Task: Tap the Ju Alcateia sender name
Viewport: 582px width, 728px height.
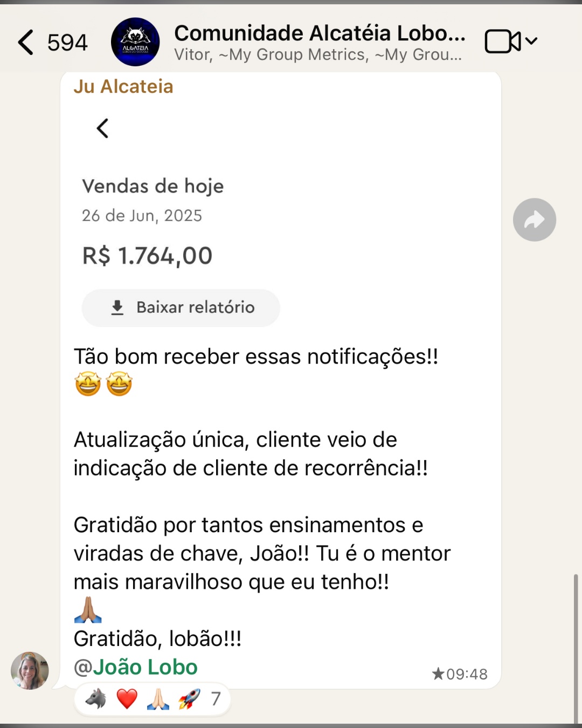Action: tap(123, 87)
